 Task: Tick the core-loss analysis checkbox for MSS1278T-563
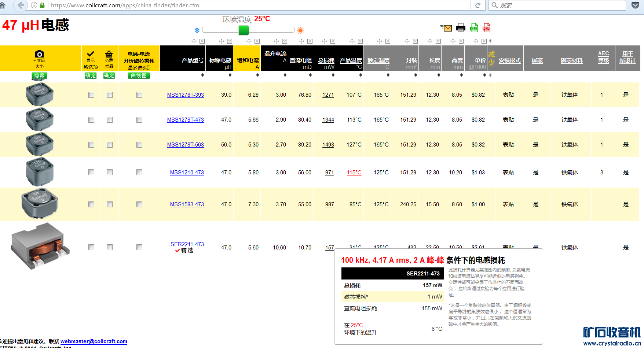(x=139, y=145)
